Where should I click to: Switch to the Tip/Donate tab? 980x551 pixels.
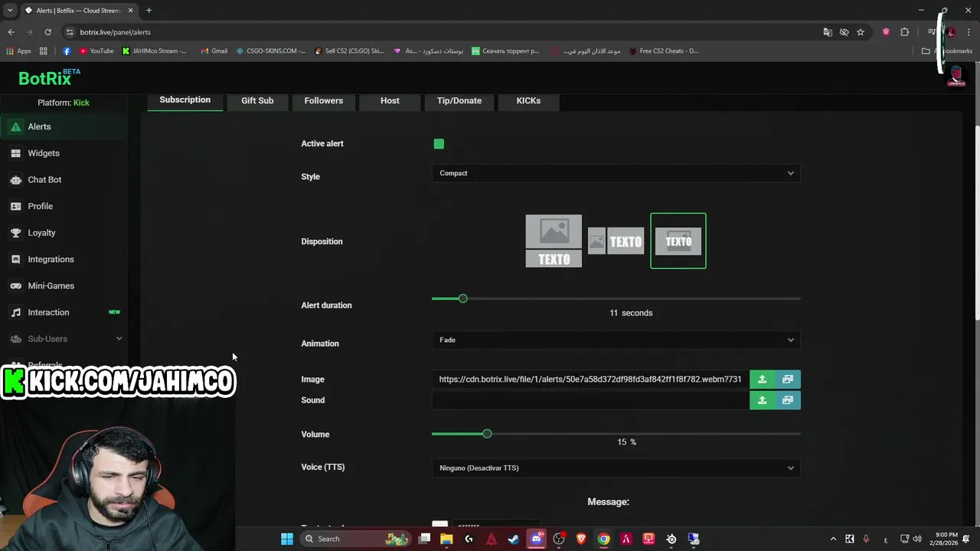459,101
